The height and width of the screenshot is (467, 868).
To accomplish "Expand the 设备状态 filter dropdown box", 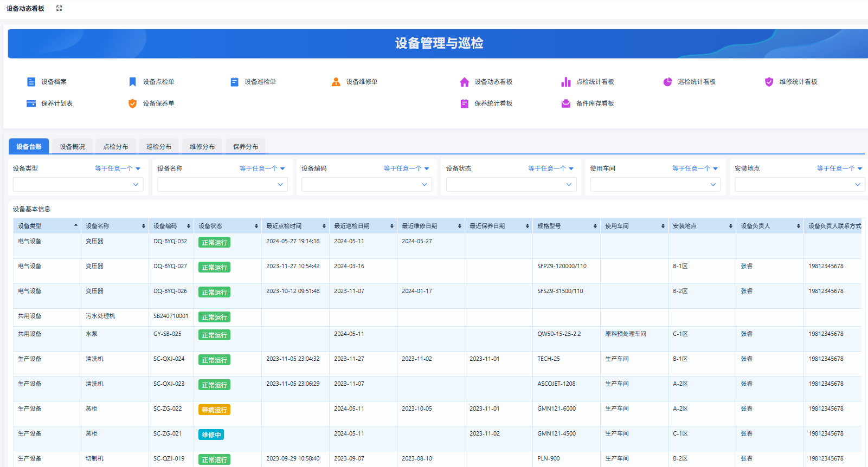I will pyautogui.click(x=511, y=184).
